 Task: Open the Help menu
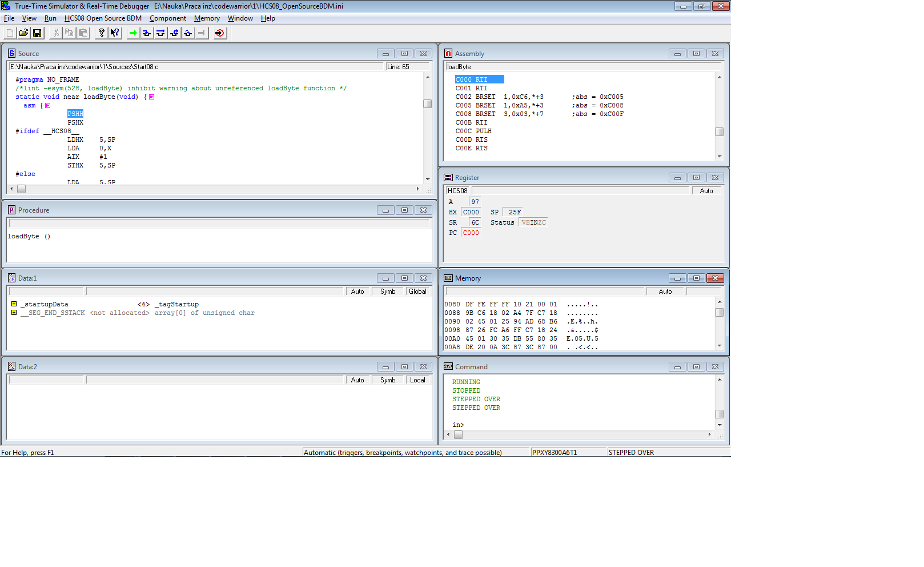click(x=268, y=18)
